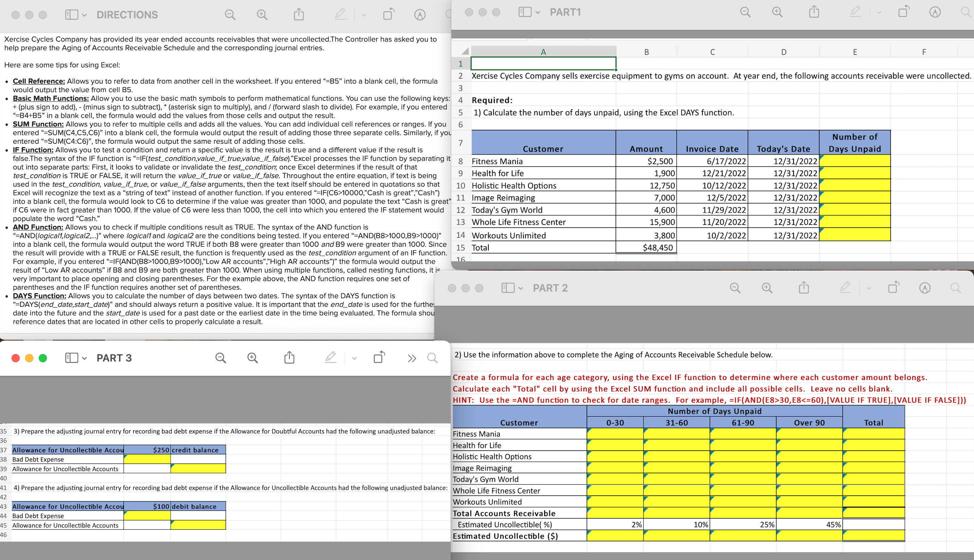The height and width of the screenshot is (560, 974).
Task: Click 'DAYS Function:' heading in DIRECTIONS
Action: 40,296
